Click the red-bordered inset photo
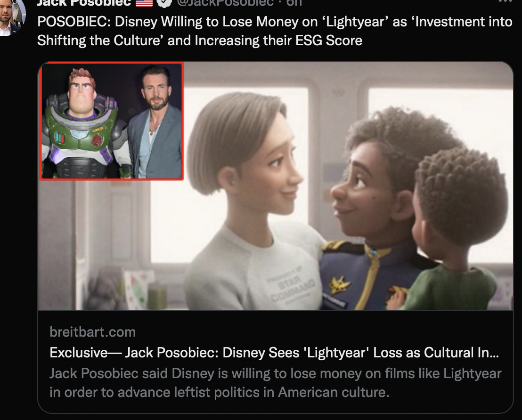Screen dimensions: 522x420 (112, 121)
